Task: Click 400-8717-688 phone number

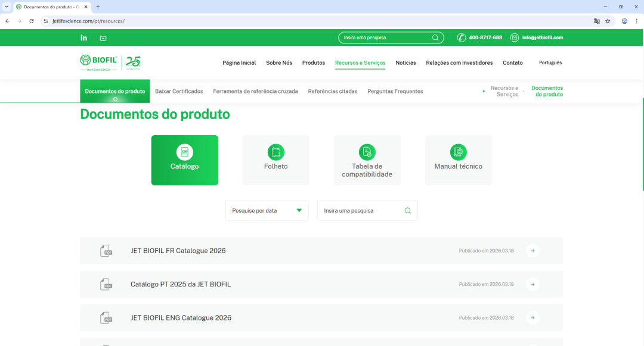Action: pyautogui.click(x=485, y=38)
